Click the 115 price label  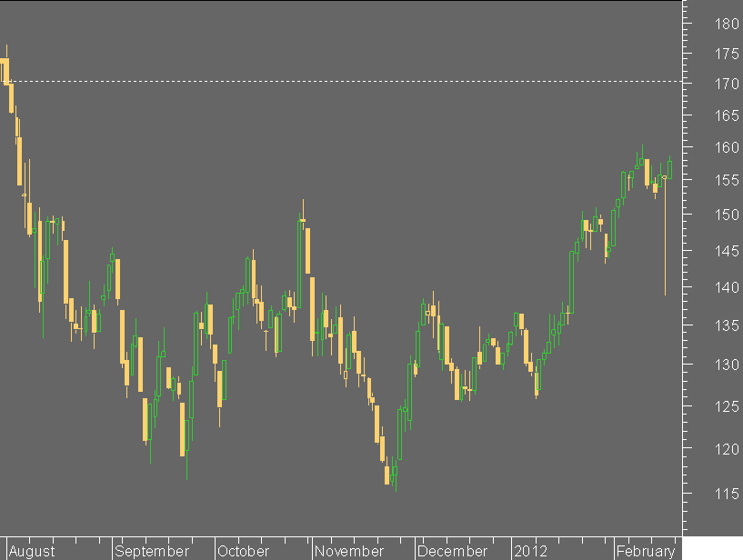click(727, 494)
